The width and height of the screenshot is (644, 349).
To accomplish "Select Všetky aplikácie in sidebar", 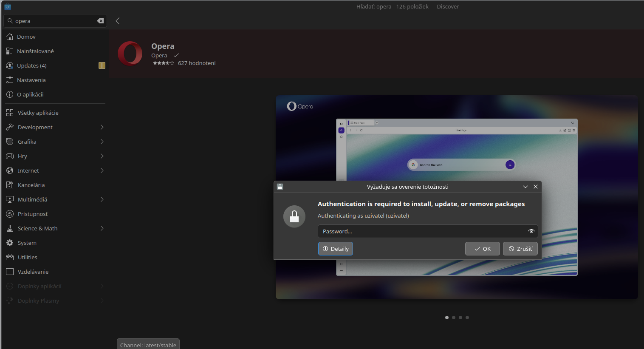I will point(38,113).
